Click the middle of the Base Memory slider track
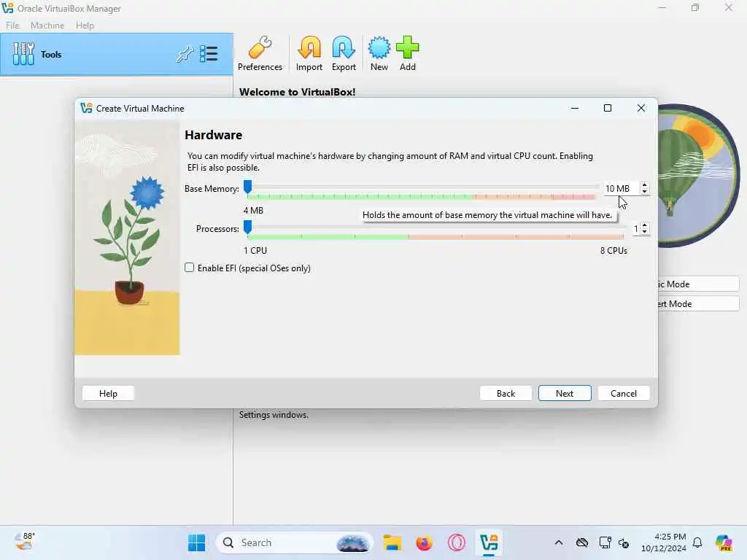 (x=422, y=187)
